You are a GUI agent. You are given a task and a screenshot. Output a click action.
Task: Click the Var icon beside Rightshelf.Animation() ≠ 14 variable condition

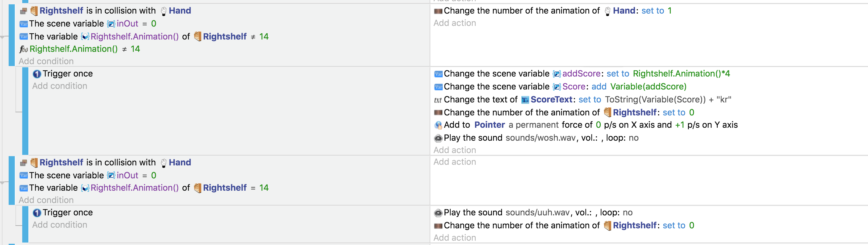(x=23, y=37)
